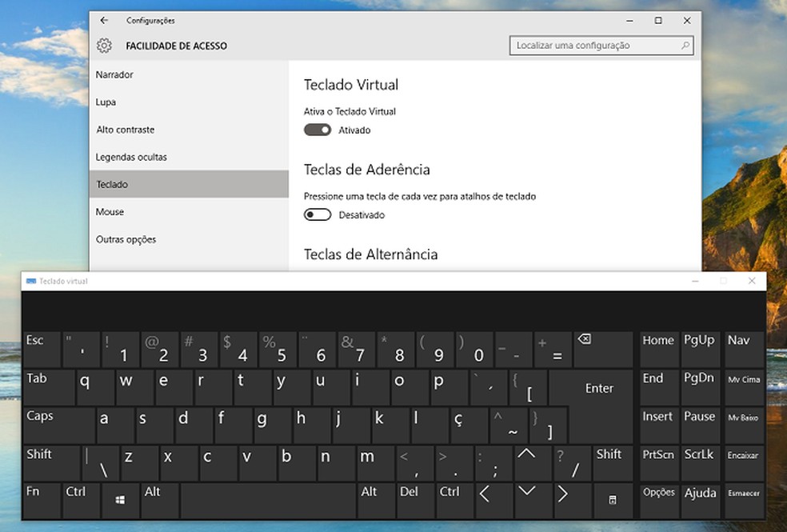Disable the Teclado Virtual toggle
787x532 pixels.
[317, 130]
